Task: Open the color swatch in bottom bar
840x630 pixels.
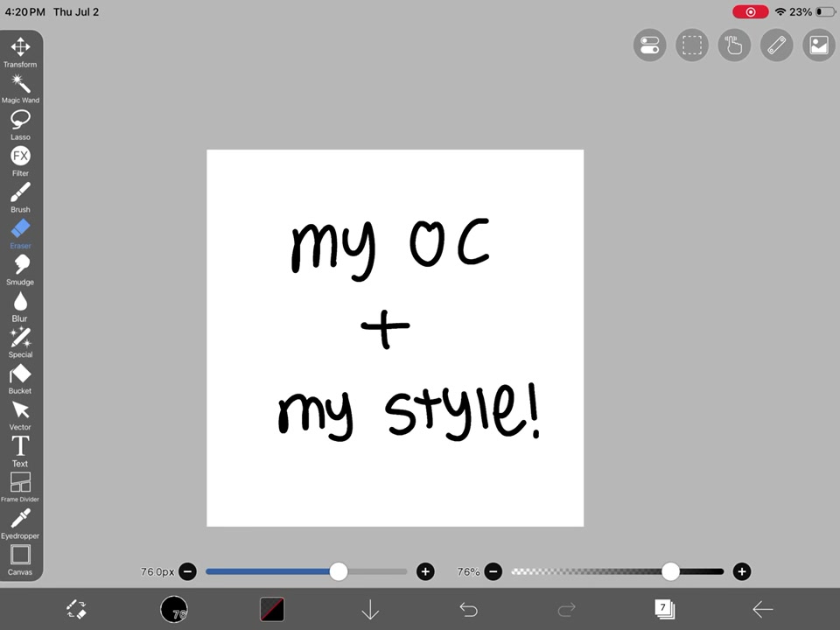Action: click(x=272, y=610)
